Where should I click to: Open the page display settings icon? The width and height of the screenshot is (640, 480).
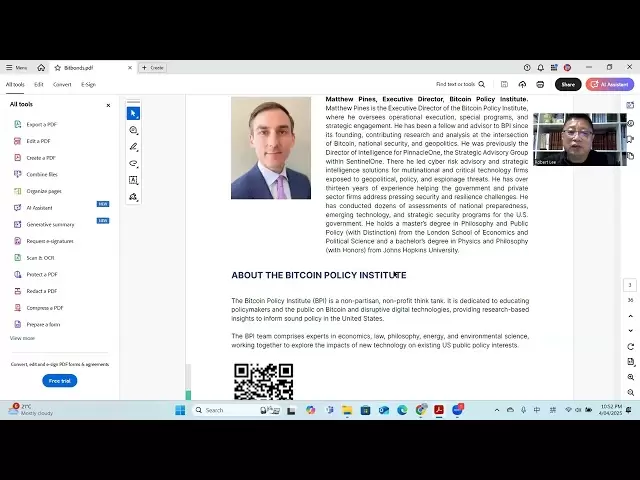coord(631,362)
